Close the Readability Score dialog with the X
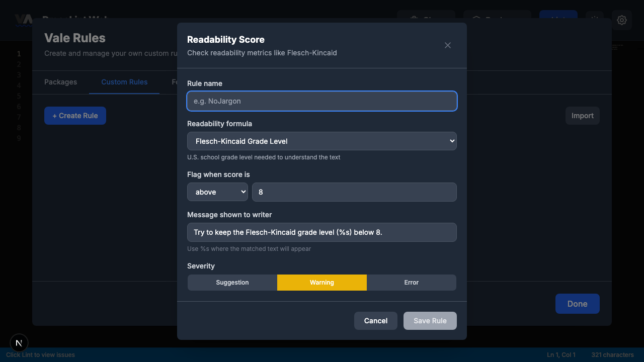644x362 pixels. click(x=447, y=45)
